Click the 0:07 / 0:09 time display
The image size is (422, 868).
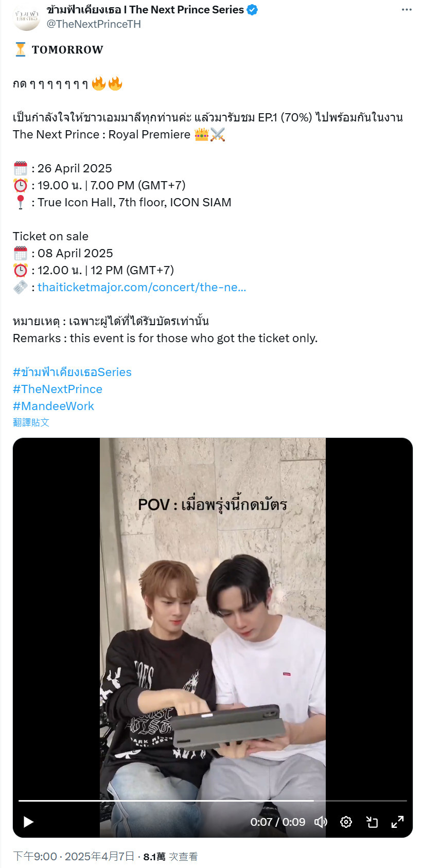[x=278, y=822]
